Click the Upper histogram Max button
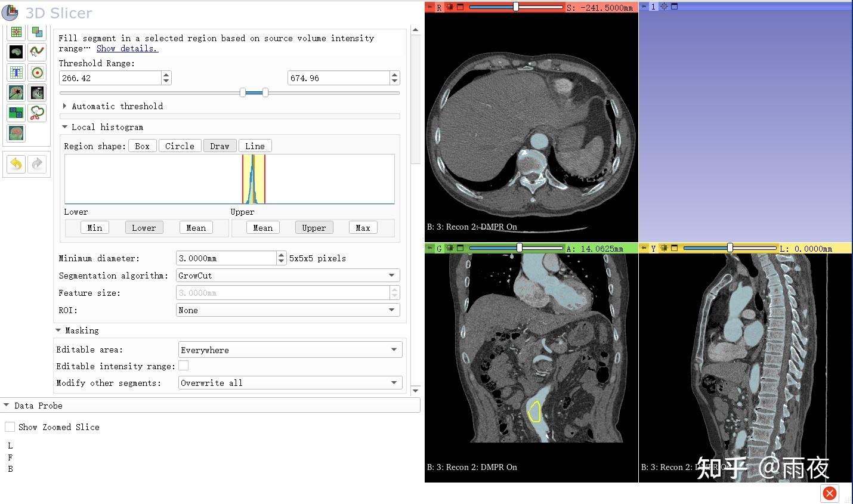The height and width of the screenshot is (504, 853). coord(363,228)
